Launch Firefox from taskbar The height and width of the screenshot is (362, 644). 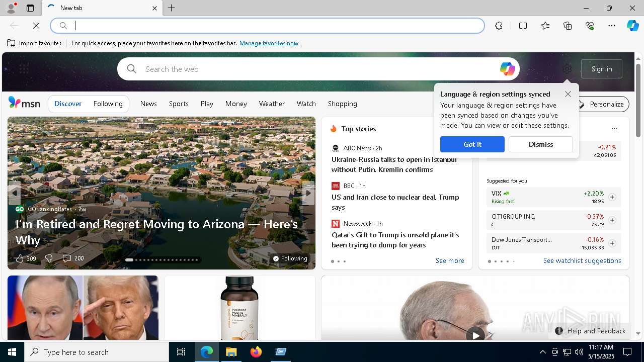pyautogui.click(x=256, y=352)
